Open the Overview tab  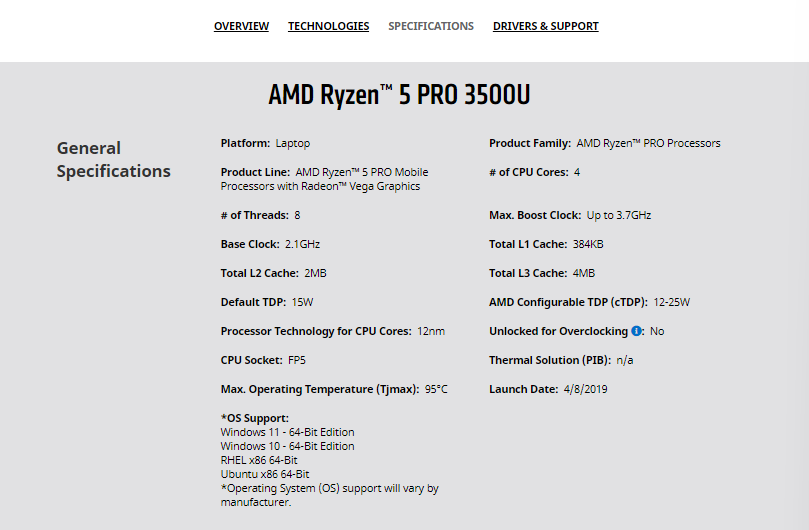(x=241, y=26)
